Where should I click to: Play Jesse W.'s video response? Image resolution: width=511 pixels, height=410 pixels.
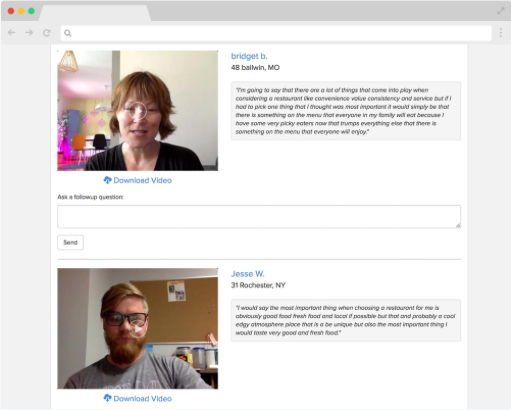[138, 329]
